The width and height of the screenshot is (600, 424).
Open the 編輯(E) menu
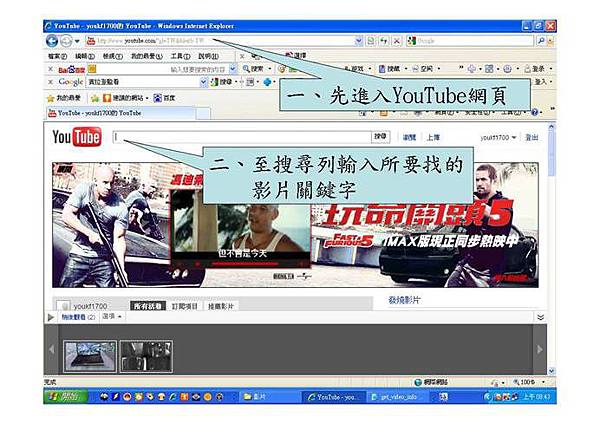pos(85,56)
